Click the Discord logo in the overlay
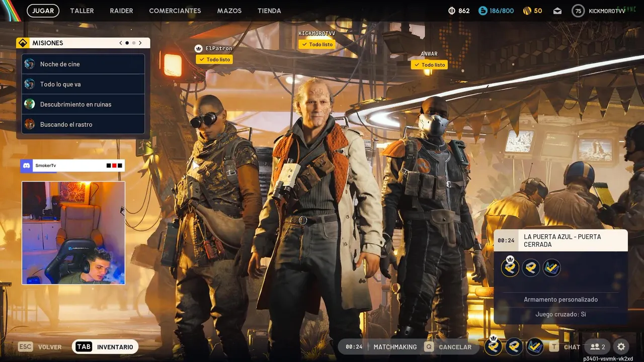 (26, 165)
